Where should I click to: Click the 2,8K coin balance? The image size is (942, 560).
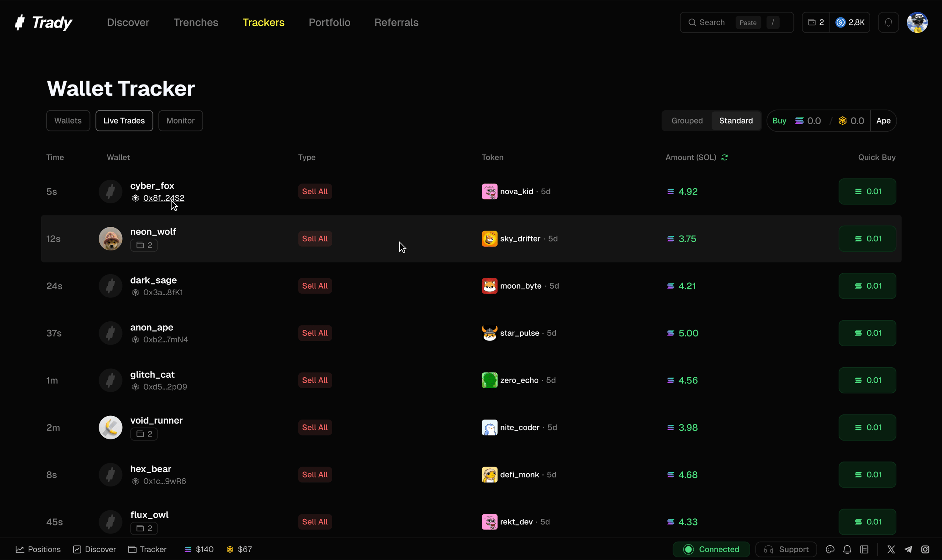coord(850,22)
